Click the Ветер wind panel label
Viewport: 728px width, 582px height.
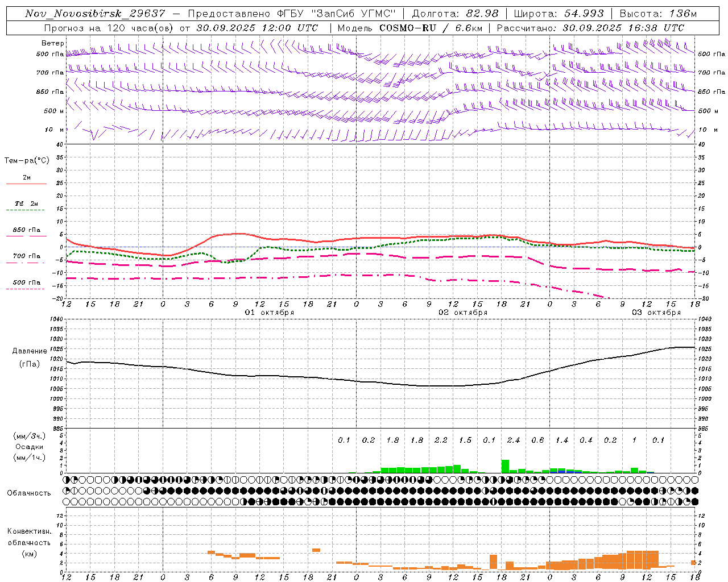52,43
